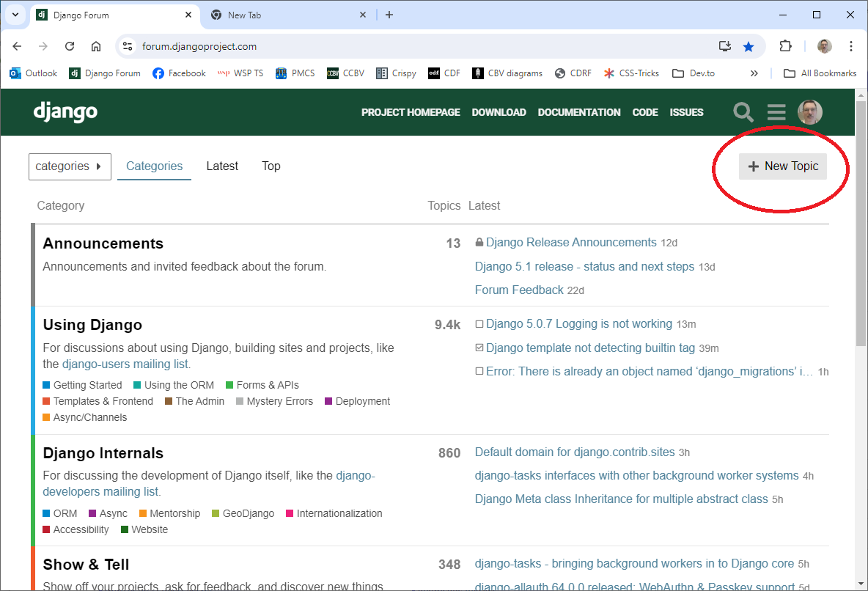The height and width of the screenshot is (591, 868).
Task: Open the CSS-Tricks bookmark
Action: [631, 73]
